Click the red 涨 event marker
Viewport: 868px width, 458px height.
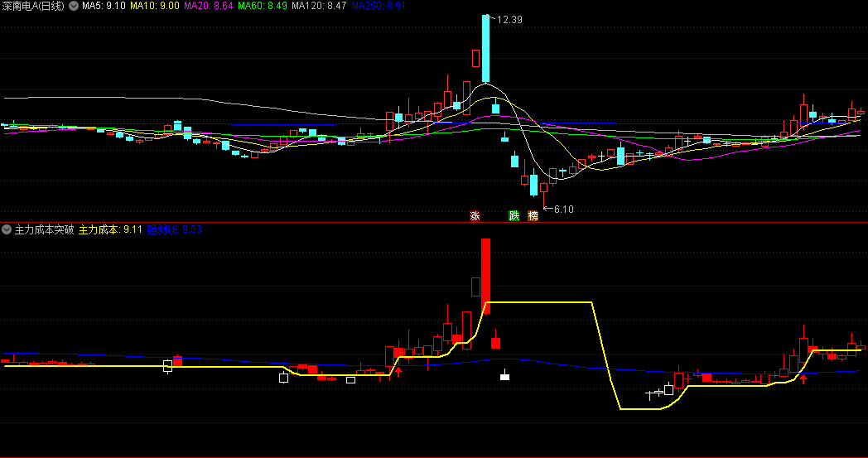tap(475, 215)
